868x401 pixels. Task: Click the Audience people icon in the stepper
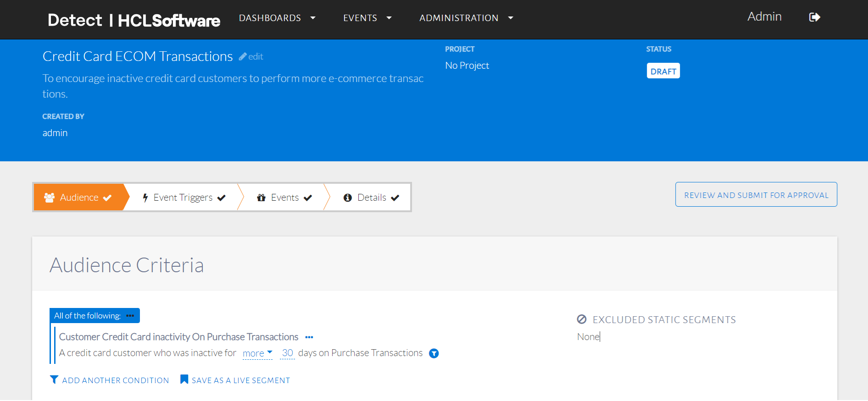[49, 198]
